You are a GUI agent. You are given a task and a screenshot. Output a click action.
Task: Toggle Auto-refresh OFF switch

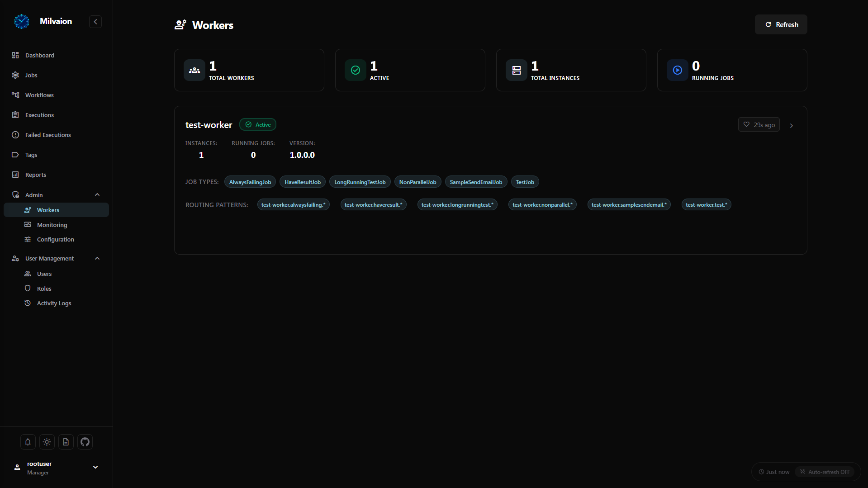(825, 472)
